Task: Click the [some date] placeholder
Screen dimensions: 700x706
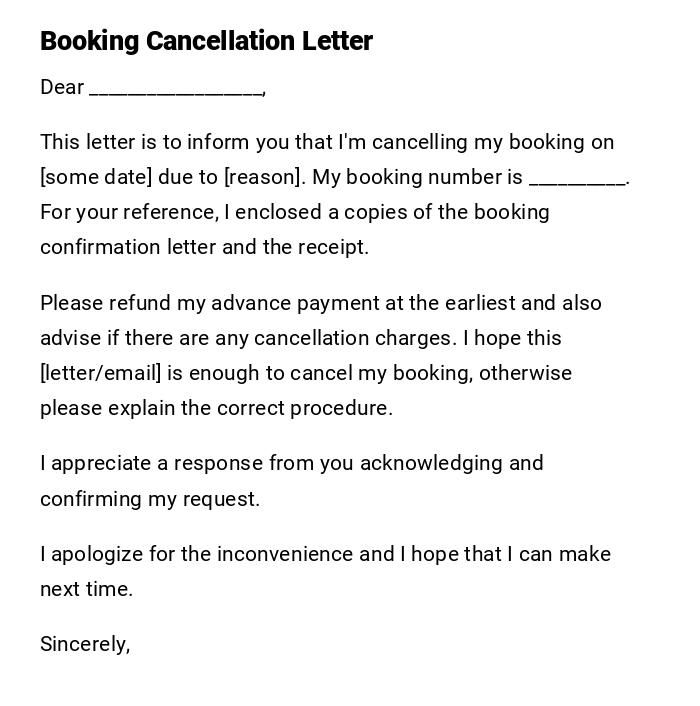Action: pos(96,177)
